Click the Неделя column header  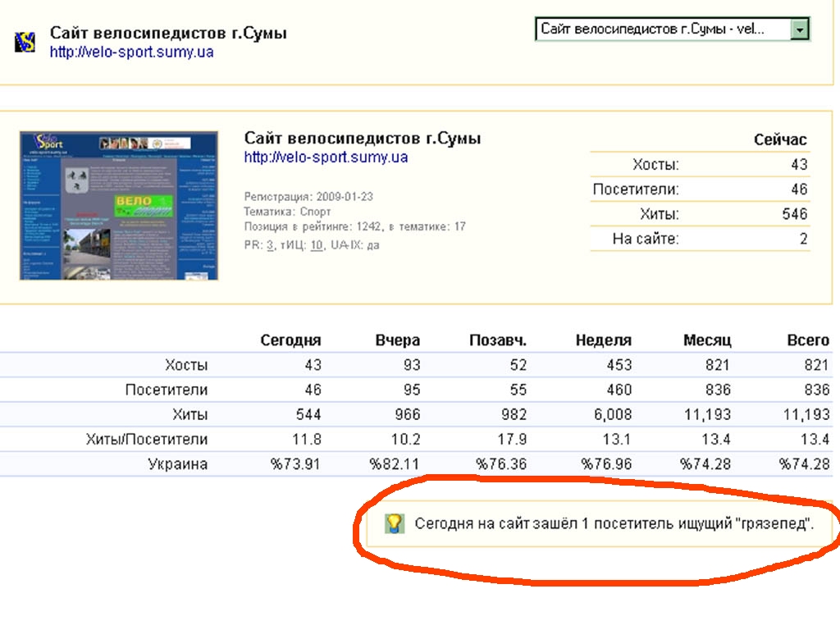[604, 340]
